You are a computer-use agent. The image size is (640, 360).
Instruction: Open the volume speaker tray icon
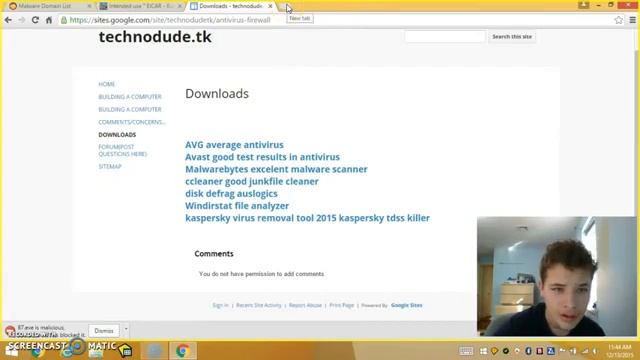595,351
